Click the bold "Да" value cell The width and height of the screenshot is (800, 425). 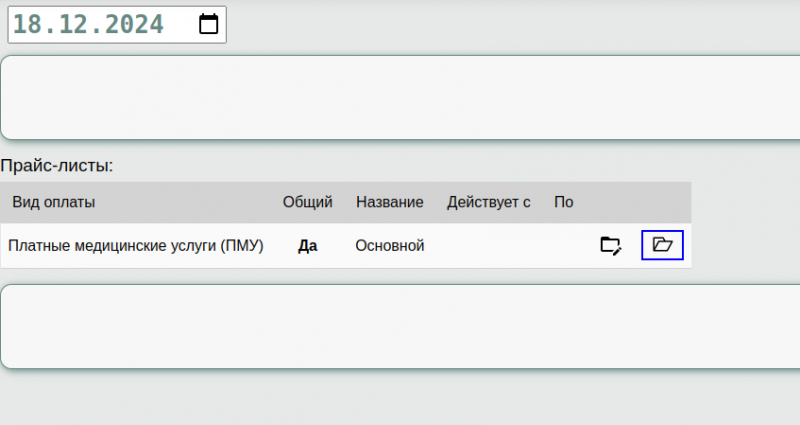tap(307, 245)
